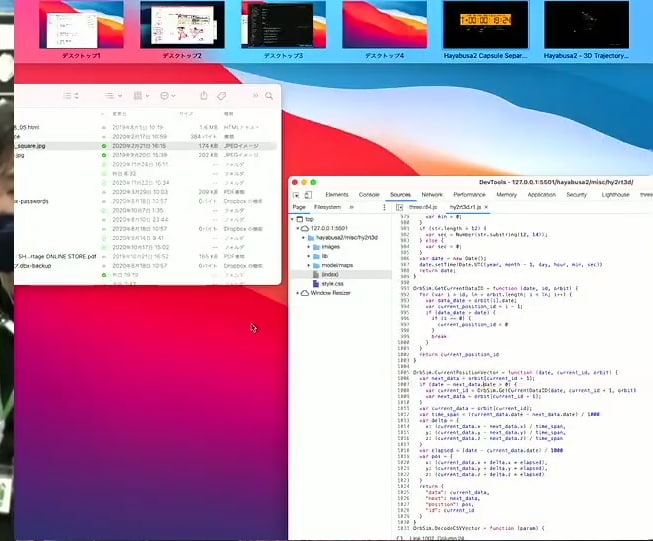Open Finder's grid arrange dropdown
Screen dimensions: 653x541
click(x=141, y=96)
